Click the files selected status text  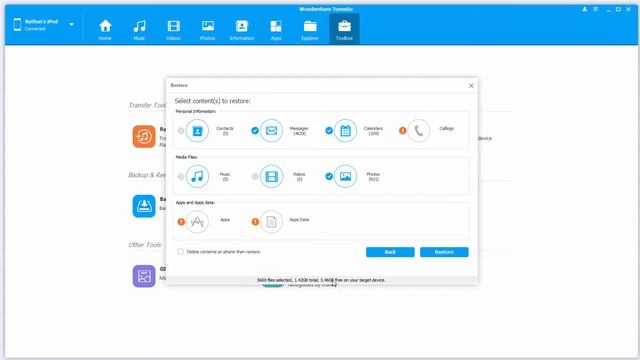[321, 280]
